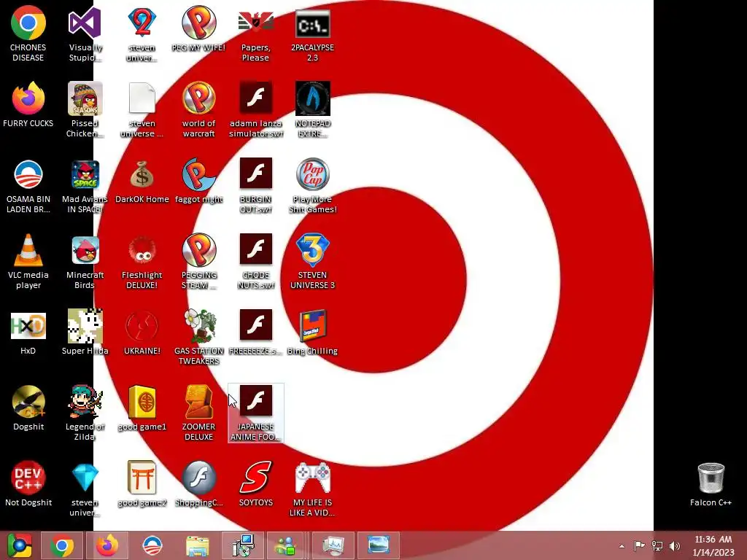Open the Start menu button
This screenshot has height=560, width=747.
(20, 545)
